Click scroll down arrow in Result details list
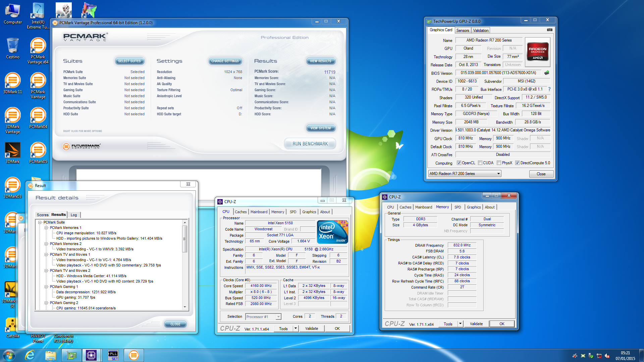The height and width of the screenshot is (362, 644). 184,307
